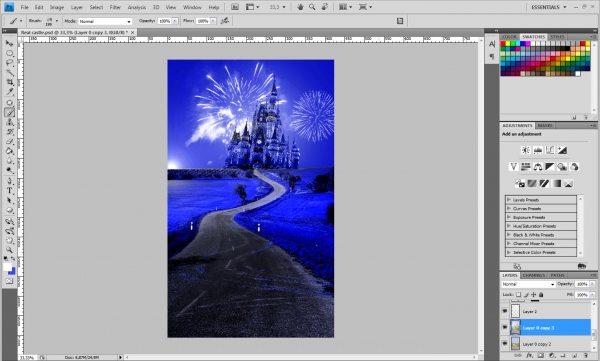The width and height of the screenshot is (600, 361).
Task: Add a Vibrance adjustment
Action: [x=514, y=167]
